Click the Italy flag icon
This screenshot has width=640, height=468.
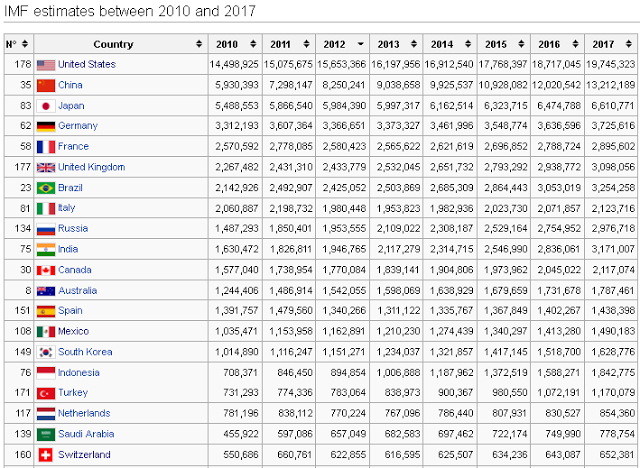pyautogui.click(x=46, y=208)
